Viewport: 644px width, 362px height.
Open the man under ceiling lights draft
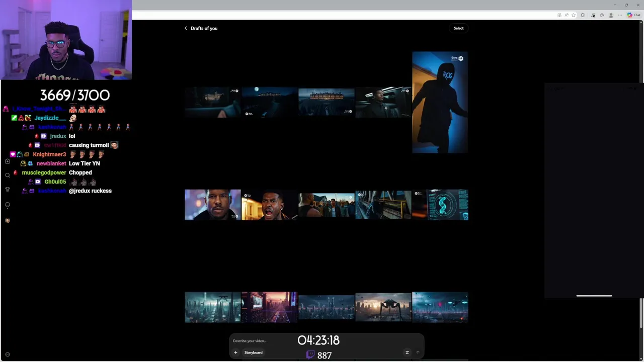click(383, 102)
